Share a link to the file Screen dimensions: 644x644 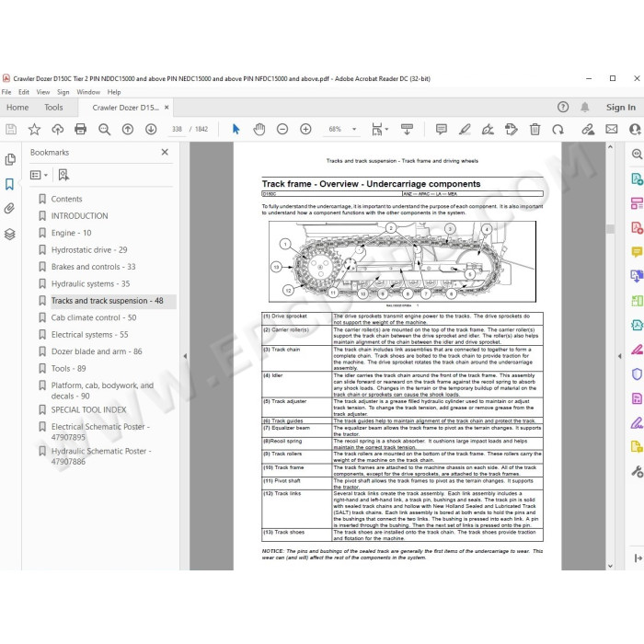(x=588, y=130)
